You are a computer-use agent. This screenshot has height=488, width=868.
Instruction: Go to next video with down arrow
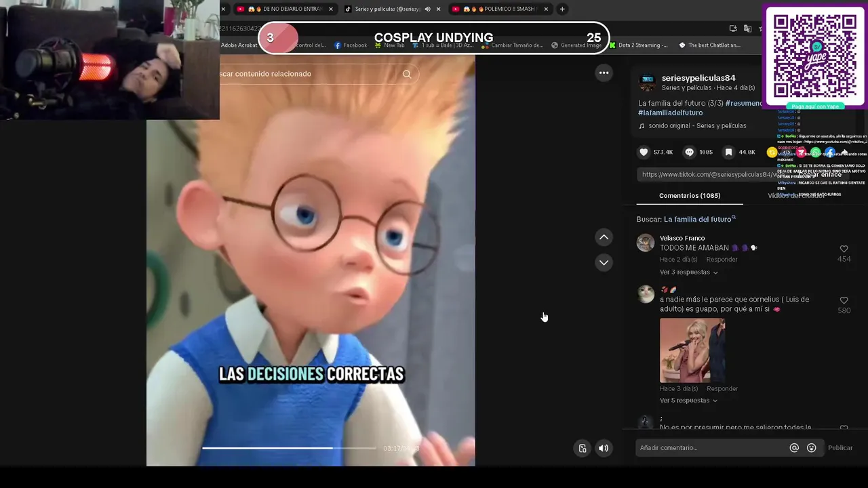[604, 262]
